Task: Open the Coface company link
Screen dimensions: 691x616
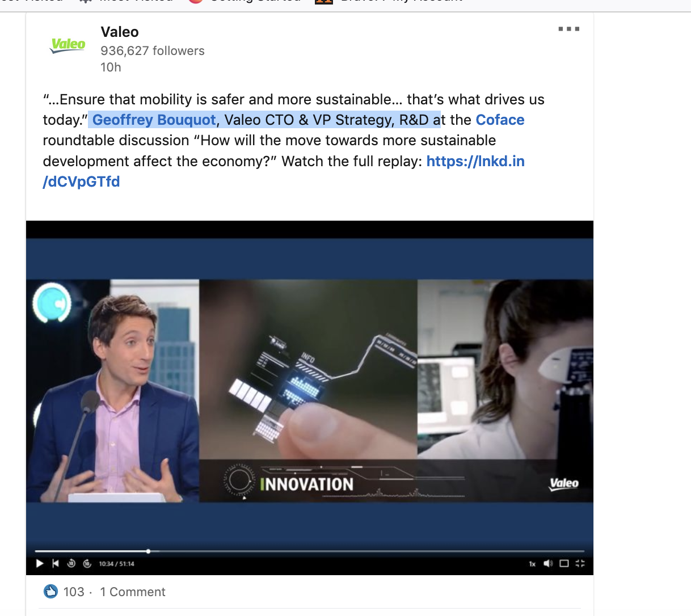Action: 500,120
